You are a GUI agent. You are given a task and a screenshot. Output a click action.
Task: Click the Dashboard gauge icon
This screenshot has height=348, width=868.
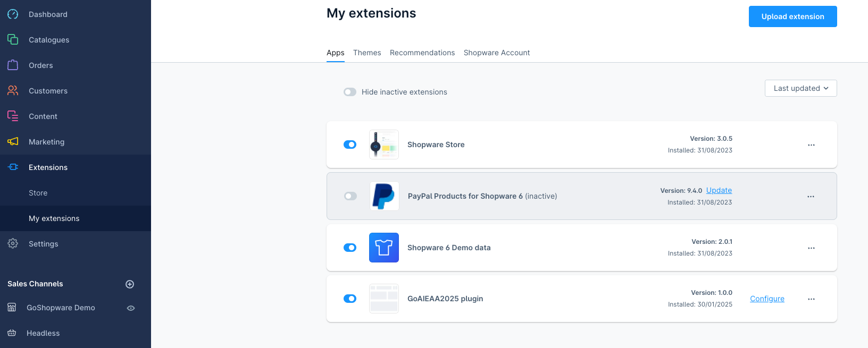(x=13, y=14)
